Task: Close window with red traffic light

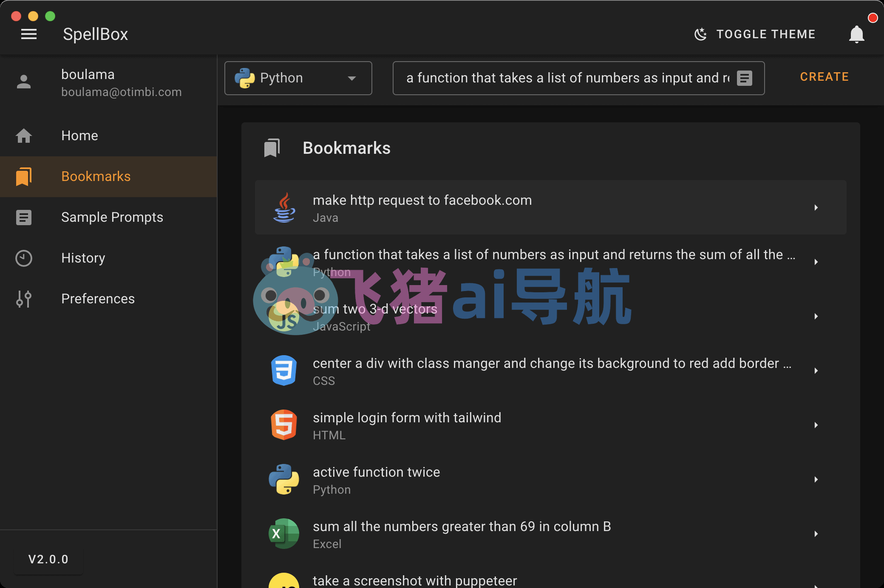Action: (16, 16)
